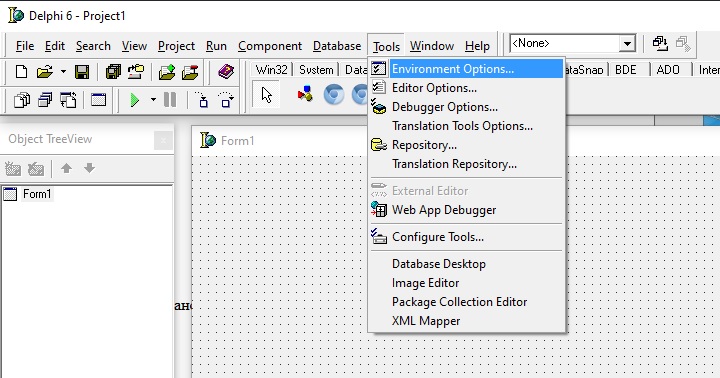
Task: Switch to Win32 component palette tab
Action: tap(271, 70)
